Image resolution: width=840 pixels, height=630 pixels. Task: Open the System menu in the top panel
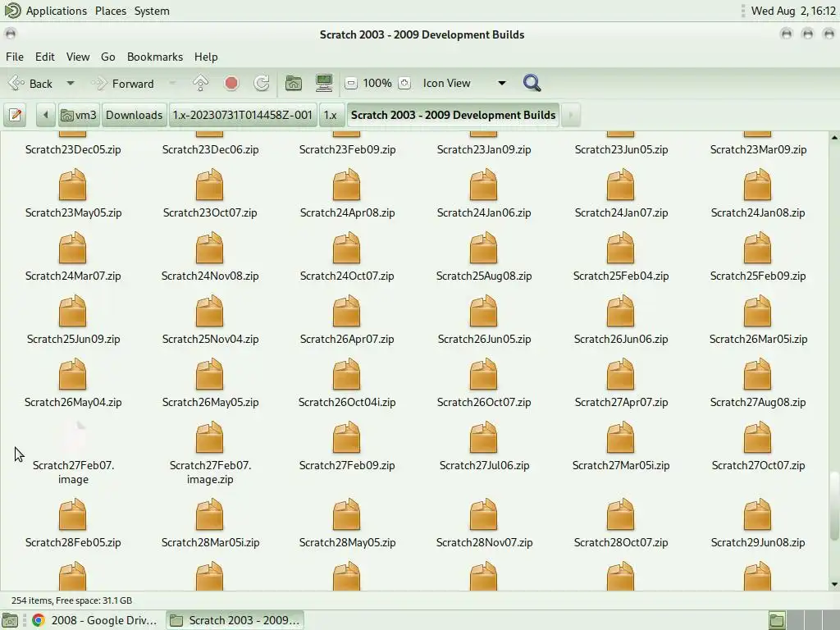pyautogui.click(x=152, y=11)
